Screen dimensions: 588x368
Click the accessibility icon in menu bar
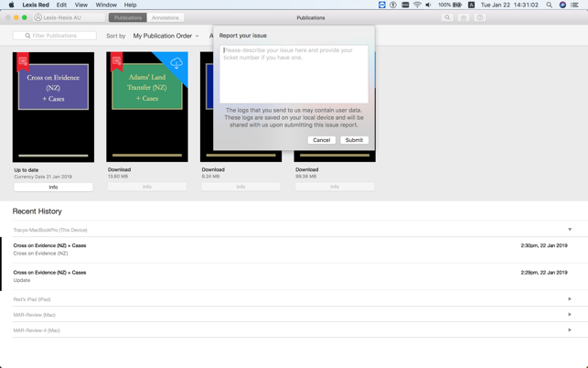[x=393, y=5]
